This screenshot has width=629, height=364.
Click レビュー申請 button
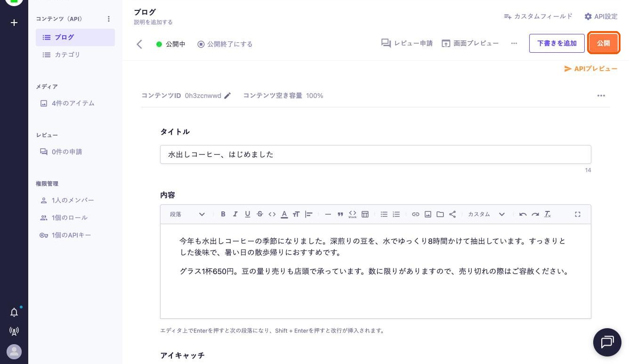point(407,43)
